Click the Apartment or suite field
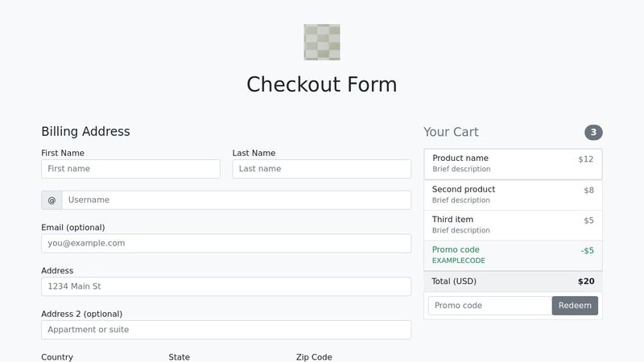 point(226,330)
